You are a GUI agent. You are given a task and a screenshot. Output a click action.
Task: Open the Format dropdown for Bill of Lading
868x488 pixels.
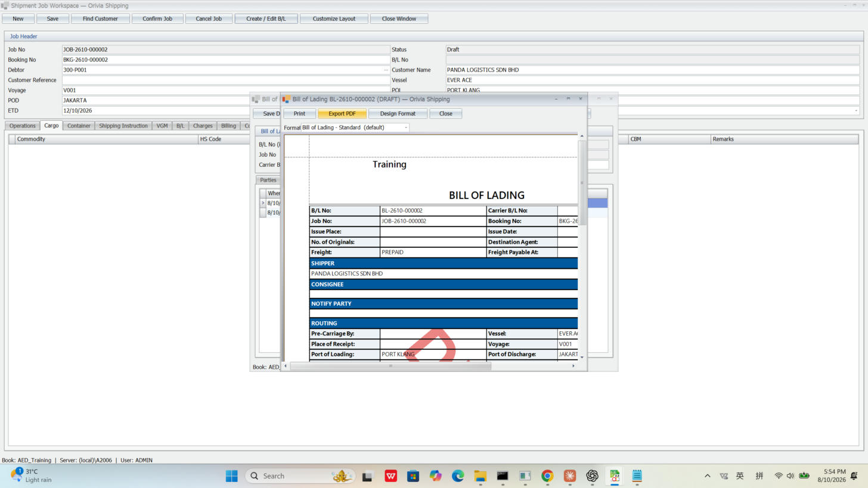point(406,128)
